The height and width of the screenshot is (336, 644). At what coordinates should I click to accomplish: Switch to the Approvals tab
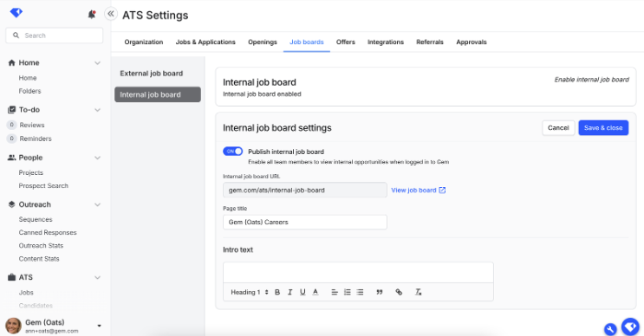pyautogui.click(x=472, y=42)
